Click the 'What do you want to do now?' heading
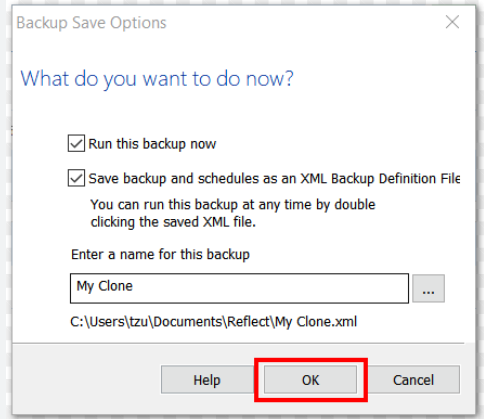Screen dimensions: 484x419 157,79
